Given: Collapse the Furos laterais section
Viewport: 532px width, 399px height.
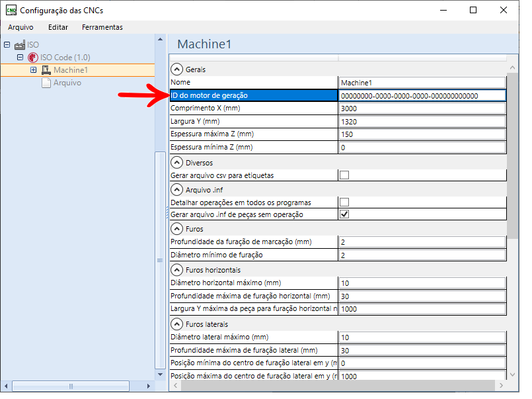Looking at the screenshot, I should [176, 324].
